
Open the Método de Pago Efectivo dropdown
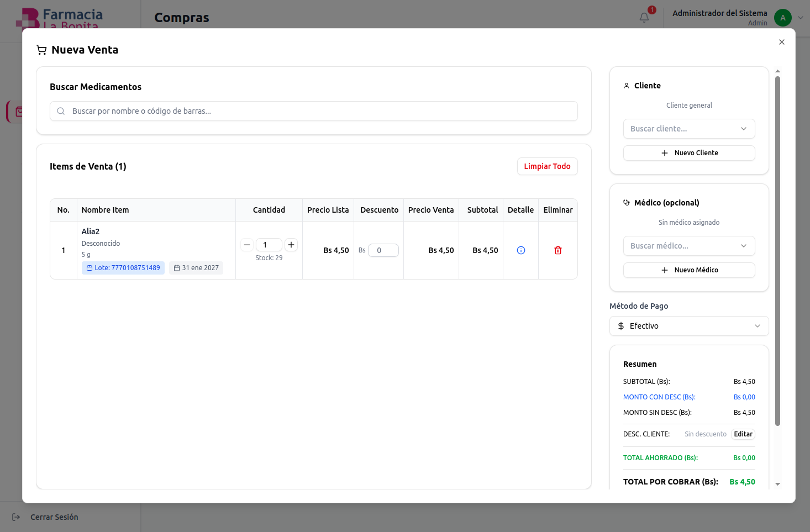(688, 326)
